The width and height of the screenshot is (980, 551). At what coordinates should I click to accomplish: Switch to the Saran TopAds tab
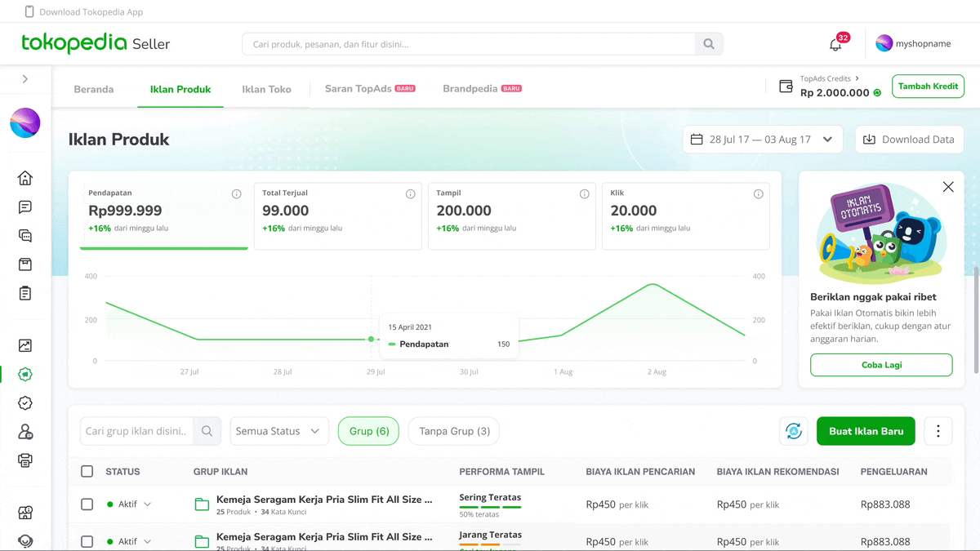coord(370,88)
